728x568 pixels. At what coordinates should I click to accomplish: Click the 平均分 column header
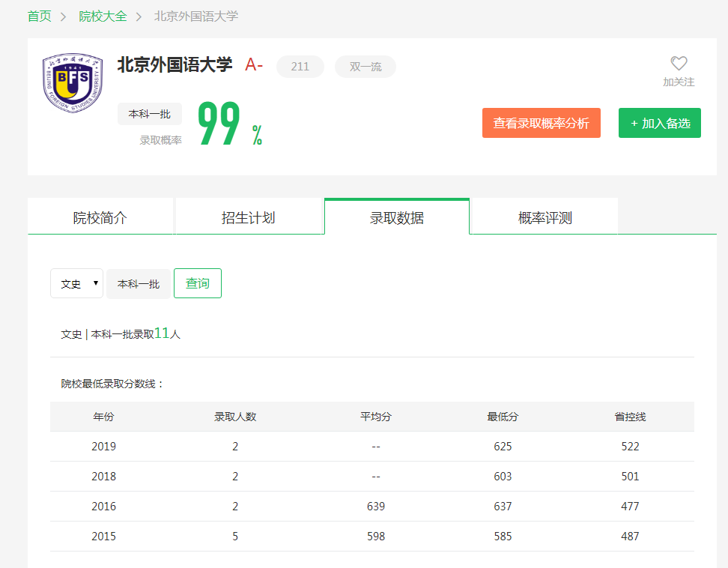[376, 417]
